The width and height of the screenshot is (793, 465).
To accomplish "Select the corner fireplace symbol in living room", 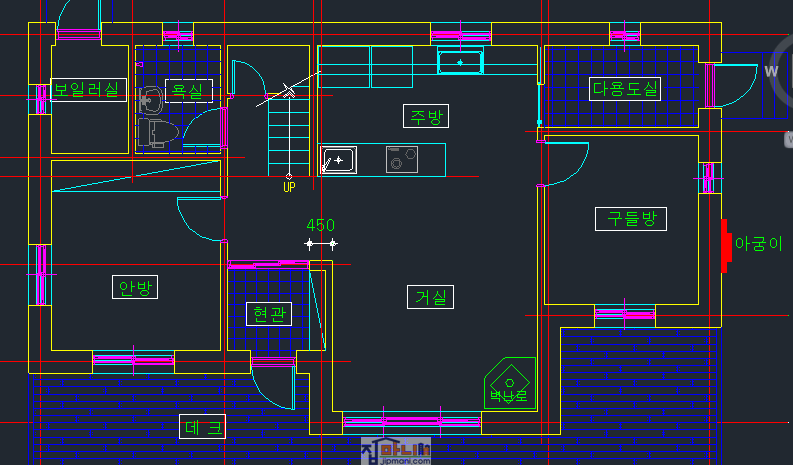I will pyautogui.click(x=508, y=383).
